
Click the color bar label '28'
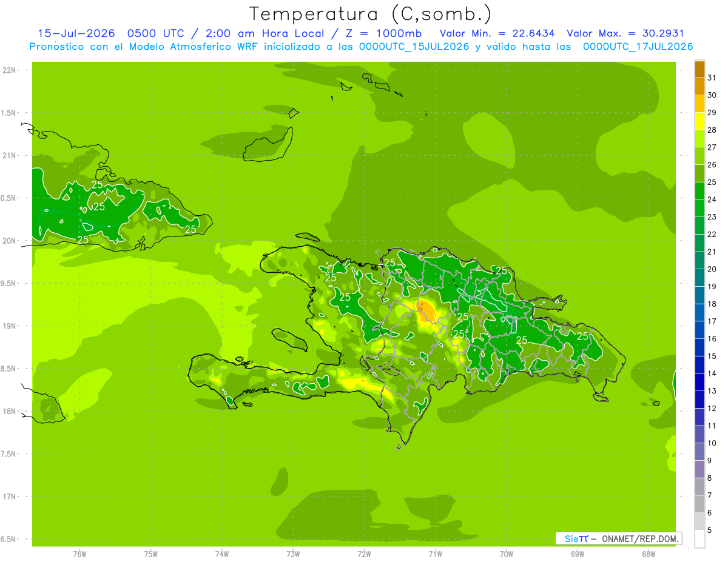tap(712, 130)
